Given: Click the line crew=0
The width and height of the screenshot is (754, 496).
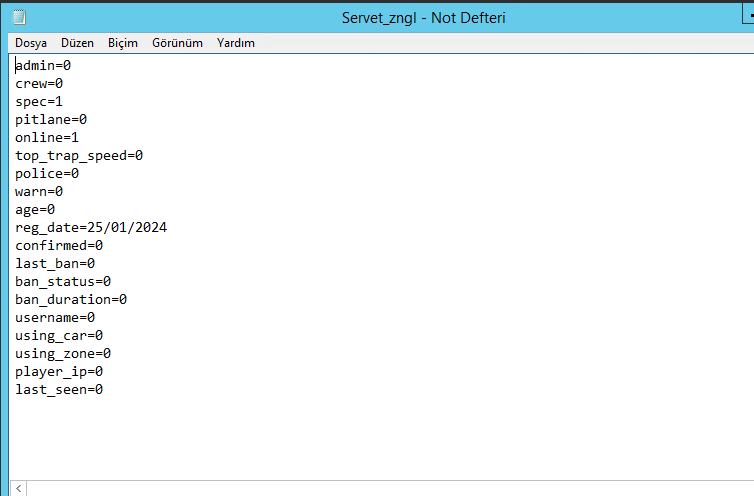Looking at the screenshot, I should click(39, 84).
